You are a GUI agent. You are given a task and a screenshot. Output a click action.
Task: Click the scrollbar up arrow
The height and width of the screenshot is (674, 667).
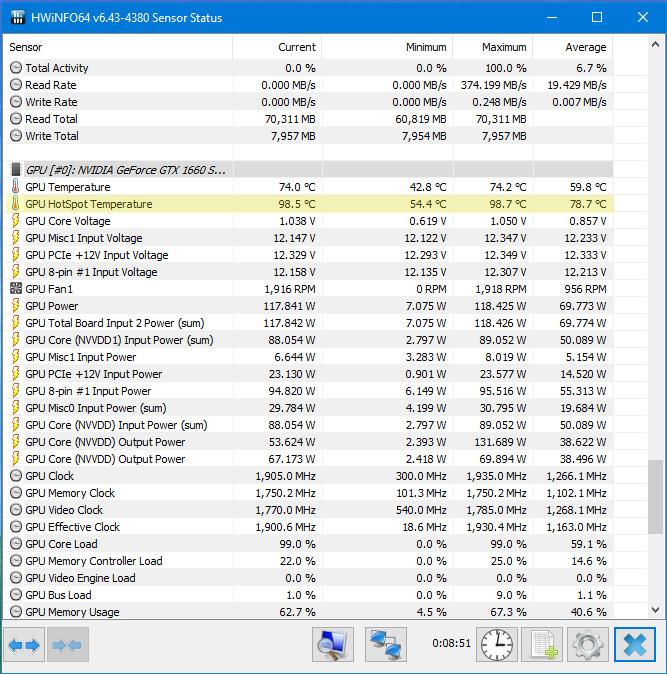pyautogui.click(x=655, y=44)
